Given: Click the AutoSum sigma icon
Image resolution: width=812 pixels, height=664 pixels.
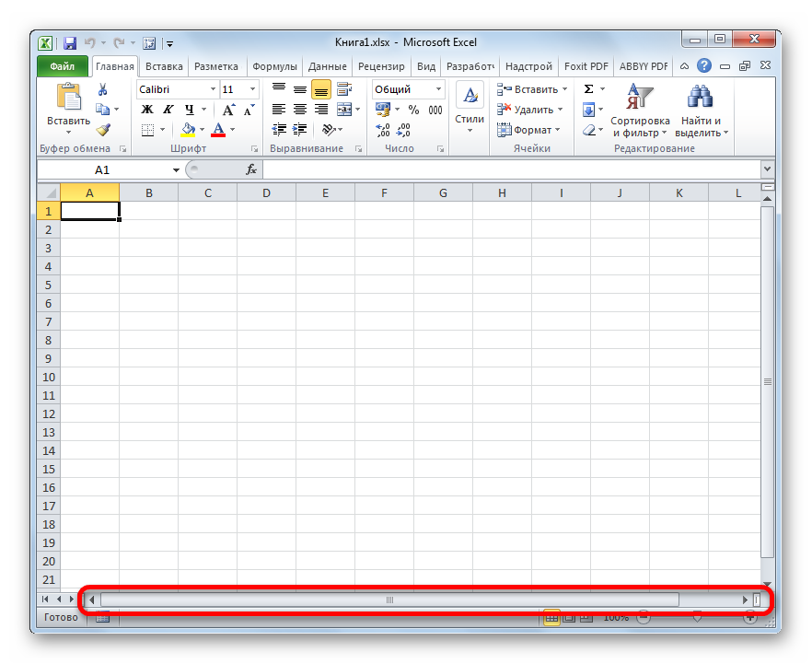Looking at the screenshot, I should [x=588, y=89].
